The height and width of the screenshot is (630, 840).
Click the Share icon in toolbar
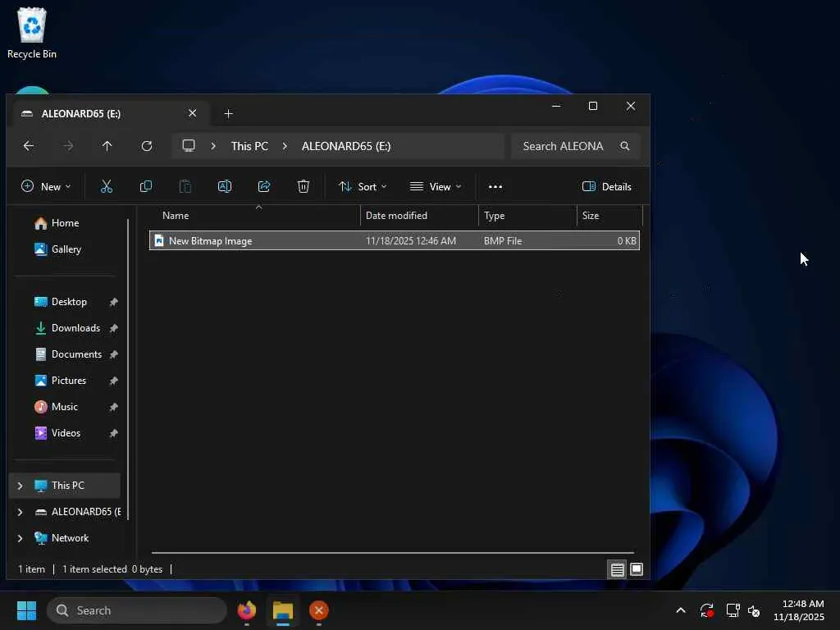[x=264, y=186]
